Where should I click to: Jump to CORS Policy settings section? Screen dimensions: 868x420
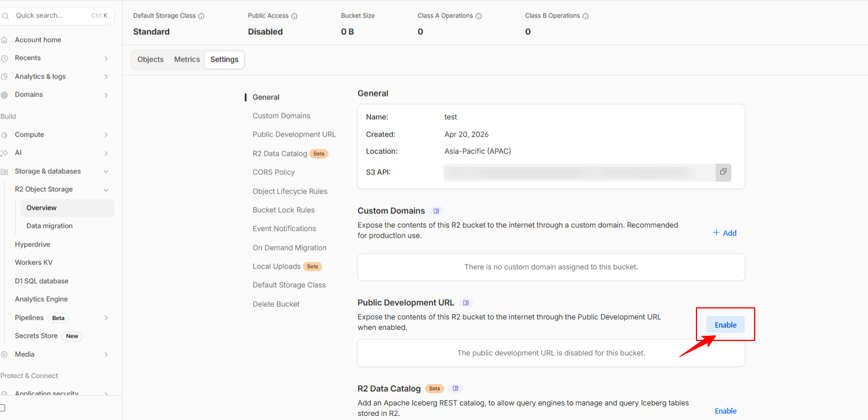[x=273, y=173]
